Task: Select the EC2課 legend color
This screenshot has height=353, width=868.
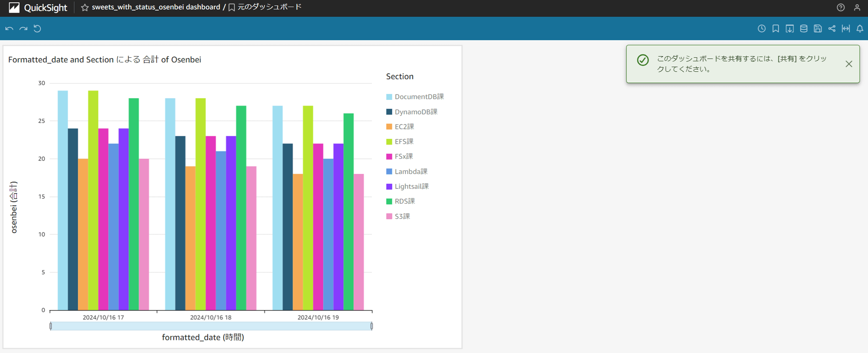Action: [x=389, y=127]
